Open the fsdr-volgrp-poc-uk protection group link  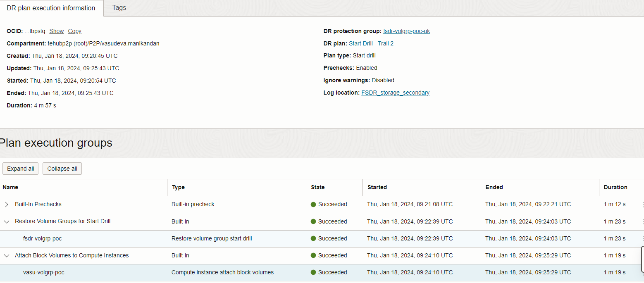(x=406, y=31)
